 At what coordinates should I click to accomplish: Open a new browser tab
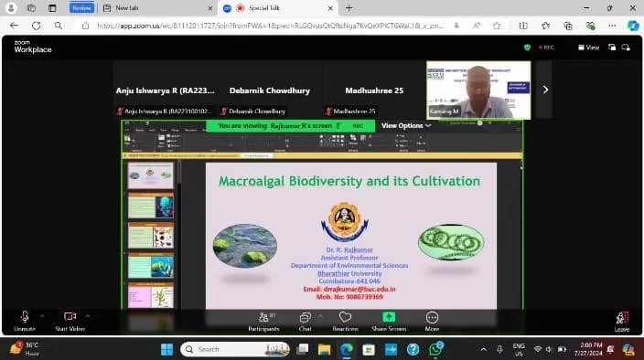[x=349, y=8]
